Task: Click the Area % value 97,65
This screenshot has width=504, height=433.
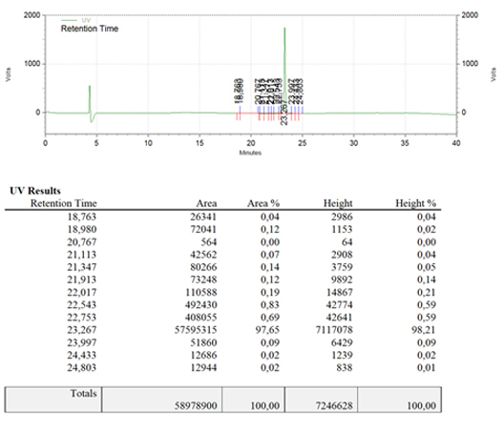Action: tap(267, 330)
